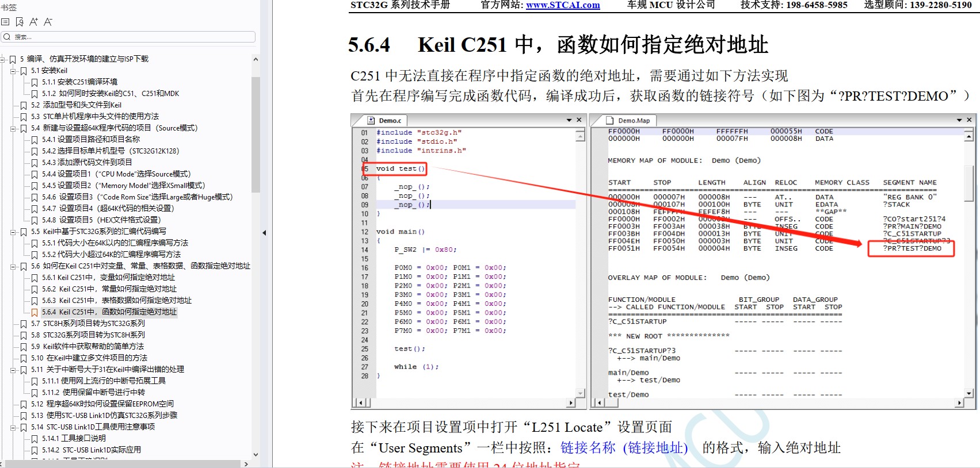Select bookmark 5.11.1 使用网上流行的中断号拓展工具

coord(104,381)
